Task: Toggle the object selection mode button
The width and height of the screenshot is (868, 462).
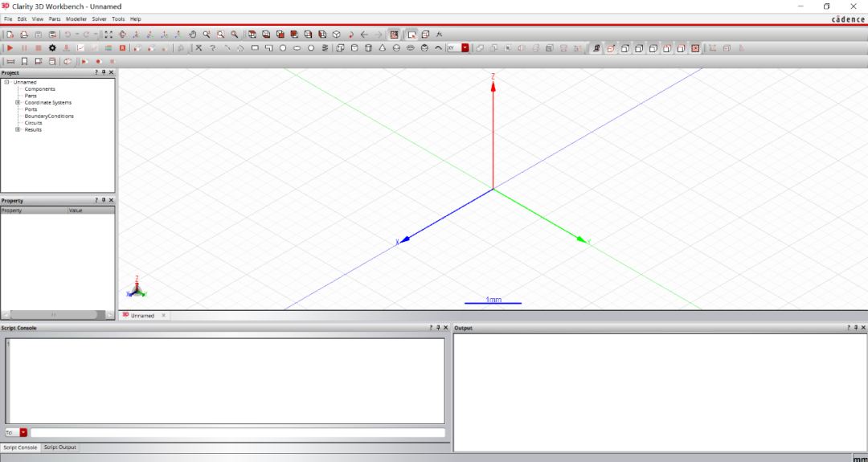Action: 411,35
